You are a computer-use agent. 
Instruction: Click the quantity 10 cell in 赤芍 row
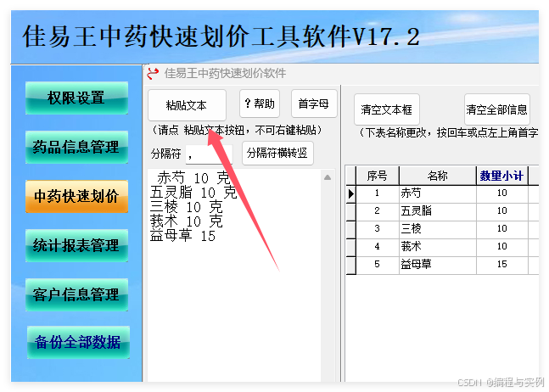502,194
